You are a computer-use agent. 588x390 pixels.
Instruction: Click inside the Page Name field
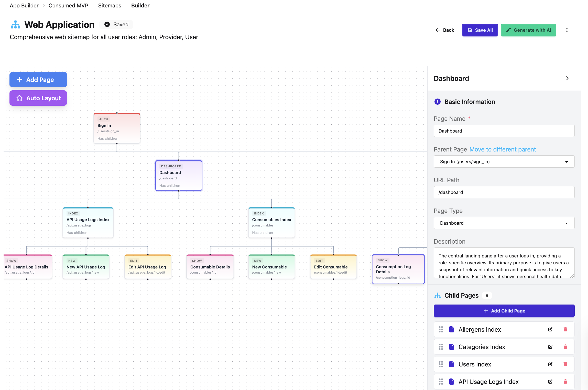(504, 131)
